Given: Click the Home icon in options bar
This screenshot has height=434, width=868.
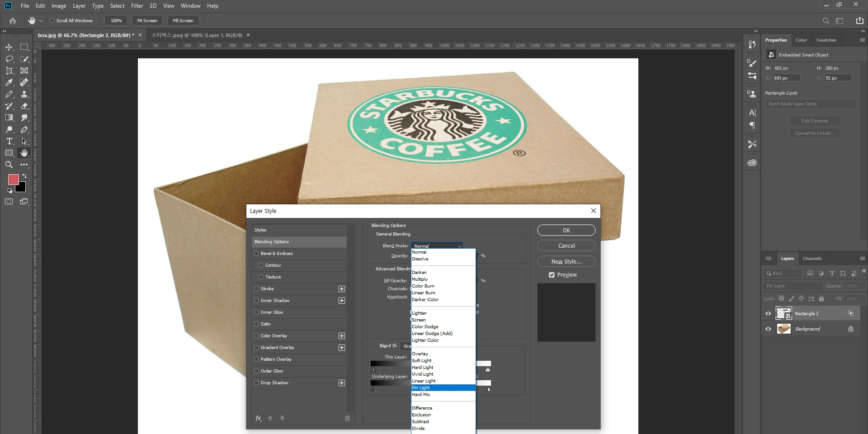Looking at the screenshot, I should click(x=13, y=20).
